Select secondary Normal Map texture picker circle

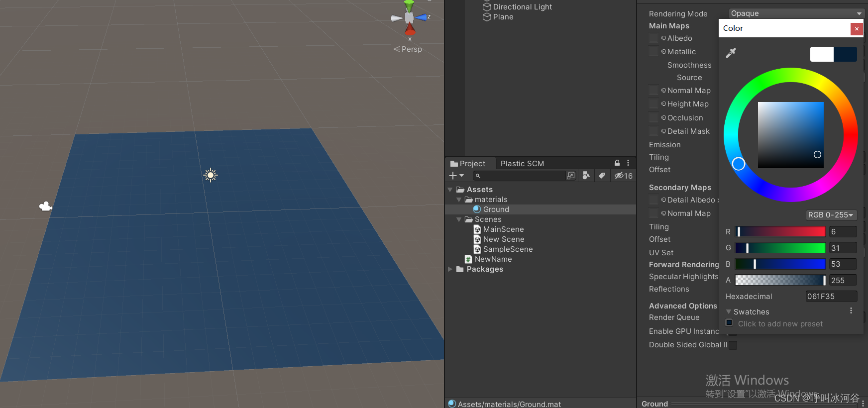click(663, 213)
